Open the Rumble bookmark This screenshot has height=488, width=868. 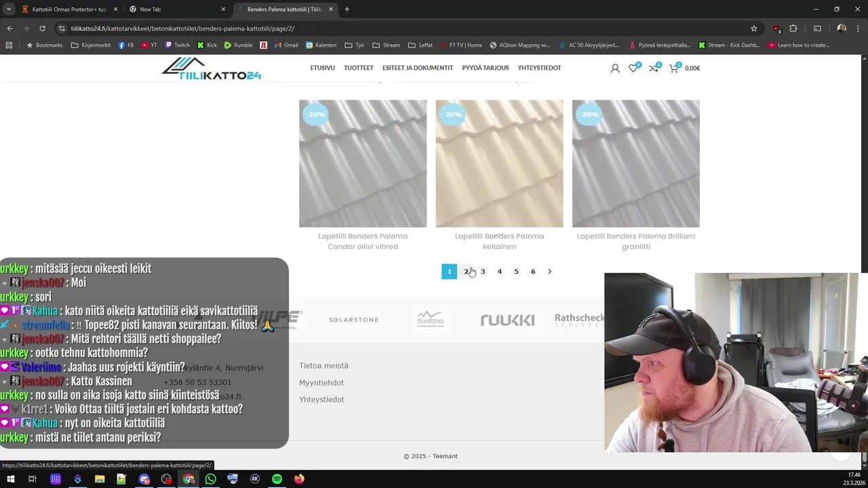click(x=238, y=45)
